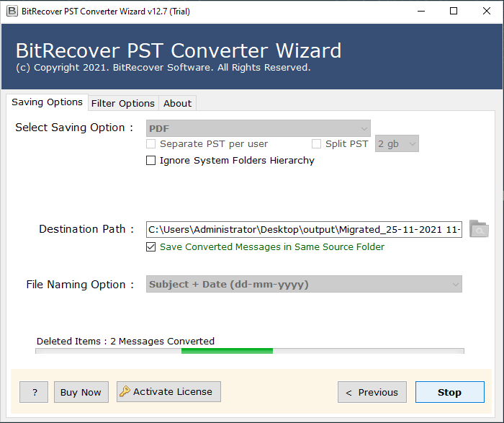Maximize the PST Converter Wizard window

point(453,11)
